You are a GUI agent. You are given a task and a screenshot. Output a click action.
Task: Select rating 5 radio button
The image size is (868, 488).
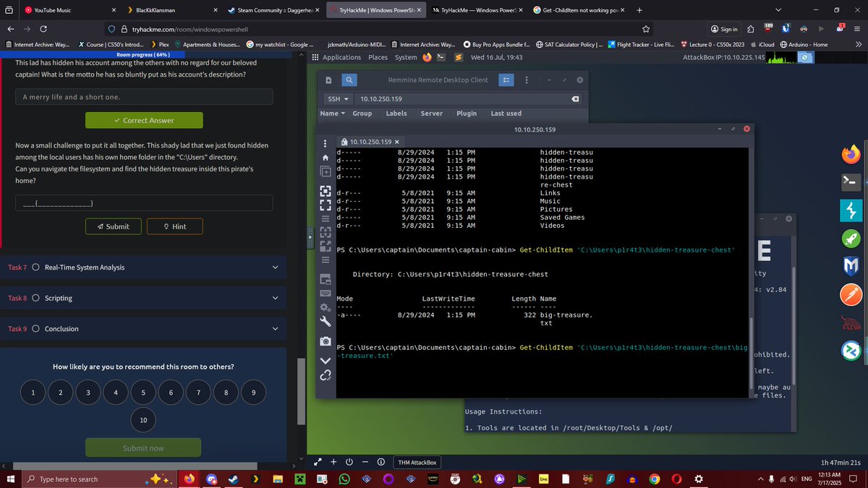143,392
